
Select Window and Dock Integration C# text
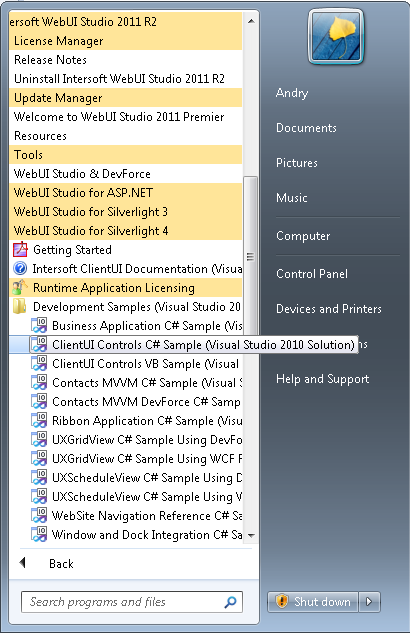click(147, 534)
